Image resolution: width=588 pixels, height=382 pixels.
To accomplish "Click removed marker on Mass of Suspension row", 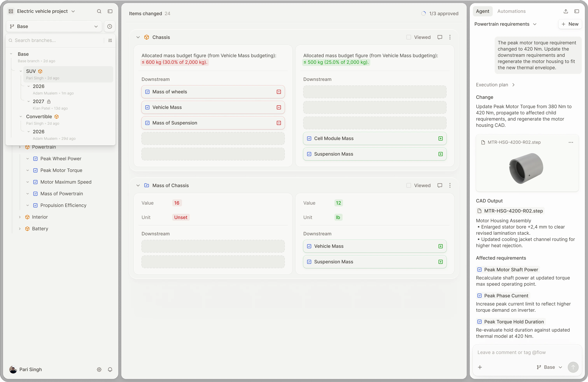I will 279,123.
